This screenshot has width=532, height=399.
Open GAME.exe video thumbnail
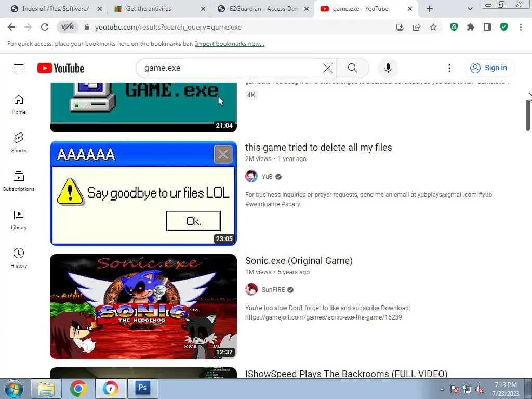click(143, 107)
